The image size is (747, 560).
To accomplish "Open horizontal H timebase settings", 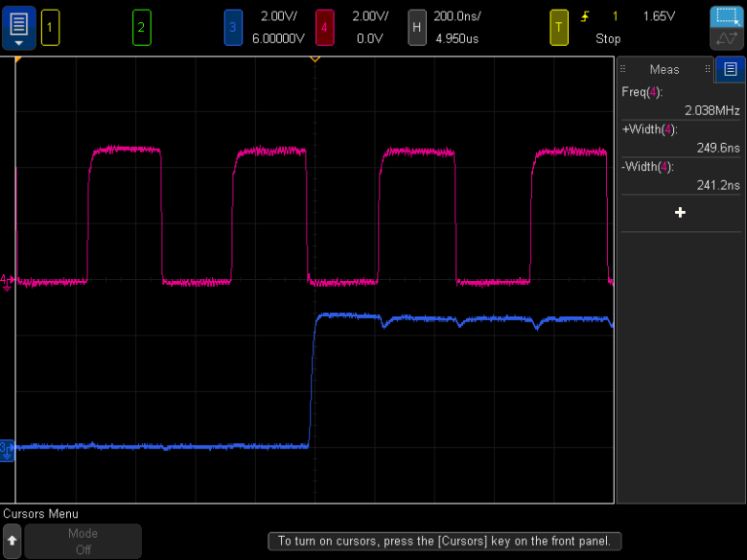I will pyautogui.click(x=417, y=27).
